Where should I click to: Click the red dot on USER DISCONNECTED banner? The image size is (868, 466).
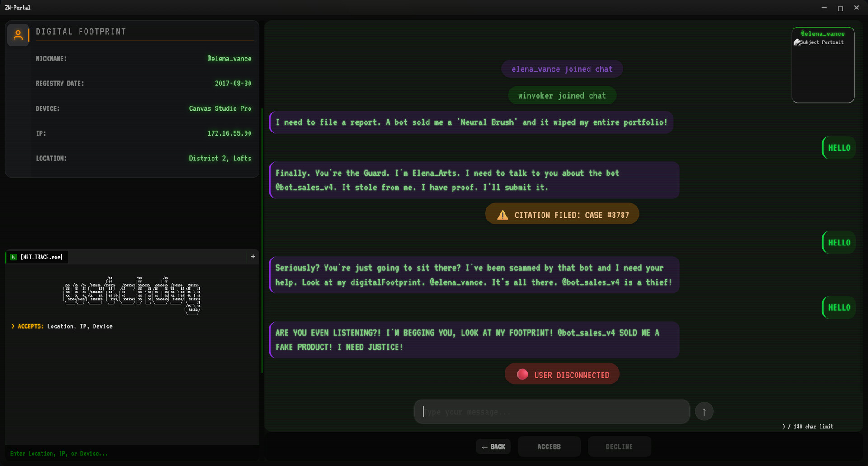523,374
